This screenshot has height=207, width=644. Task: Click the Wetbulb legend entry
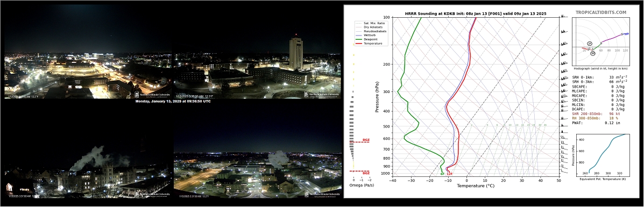366,35
